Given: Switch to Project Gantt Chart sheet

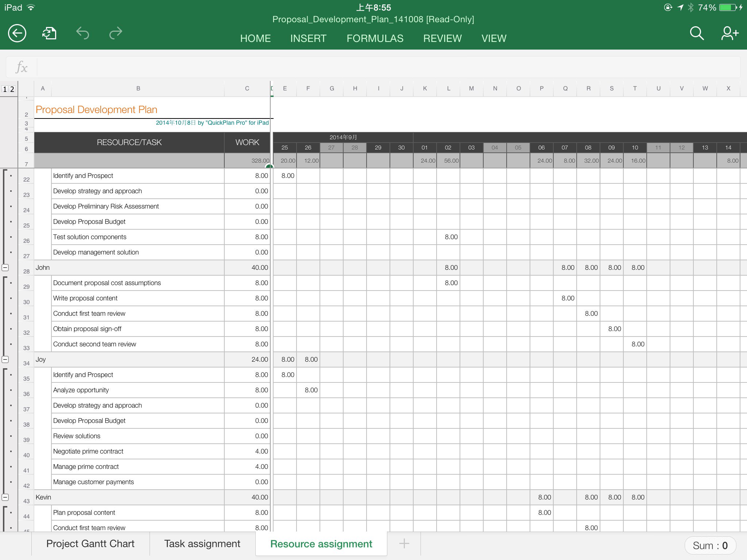Looking at the screenshot, I should [90, 544].
